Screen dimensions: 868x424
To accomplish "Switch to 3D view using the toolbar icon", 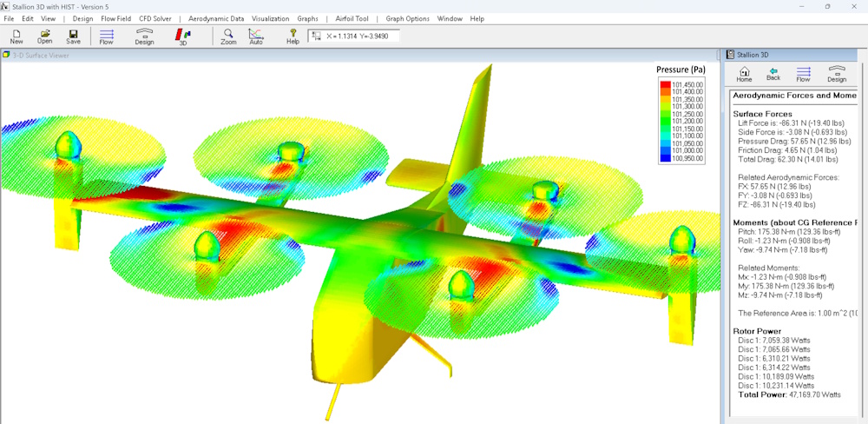I will pyautogui.click(x=183, y=36).
